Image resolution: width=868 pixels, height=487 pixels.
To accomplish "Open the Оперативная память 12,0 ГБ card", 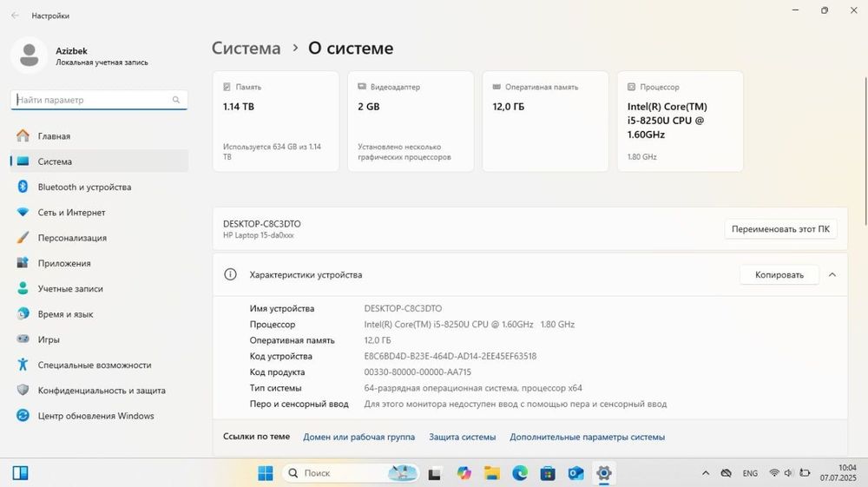I will 545,122.
